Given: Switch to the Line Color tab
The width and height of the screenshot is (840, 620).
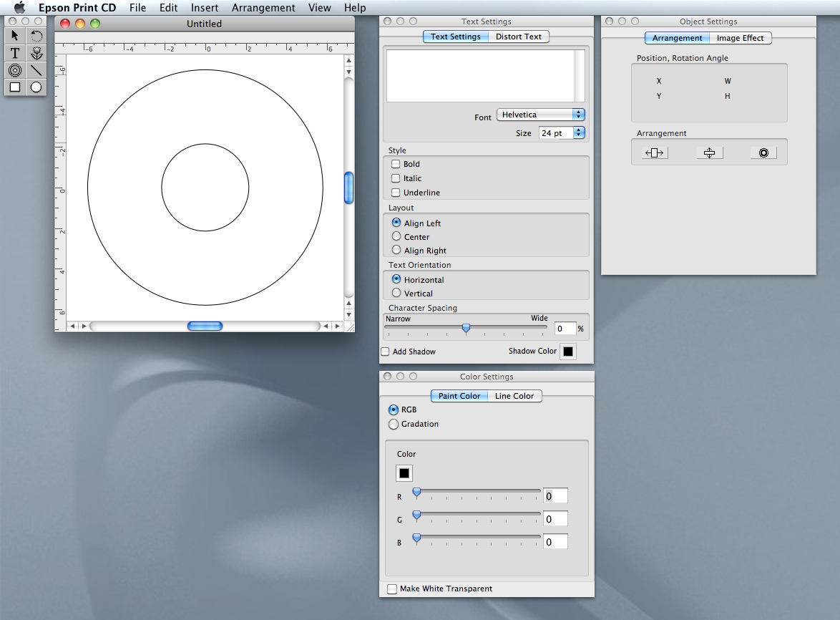Looking at the screenshot, I should tap(514, 396).
